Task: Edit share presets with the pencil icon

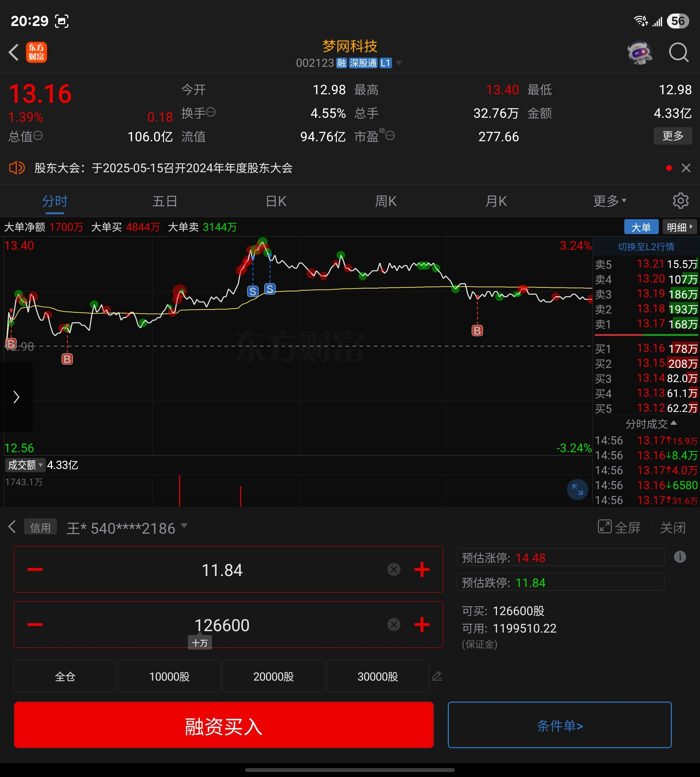Action: (437, 676)
